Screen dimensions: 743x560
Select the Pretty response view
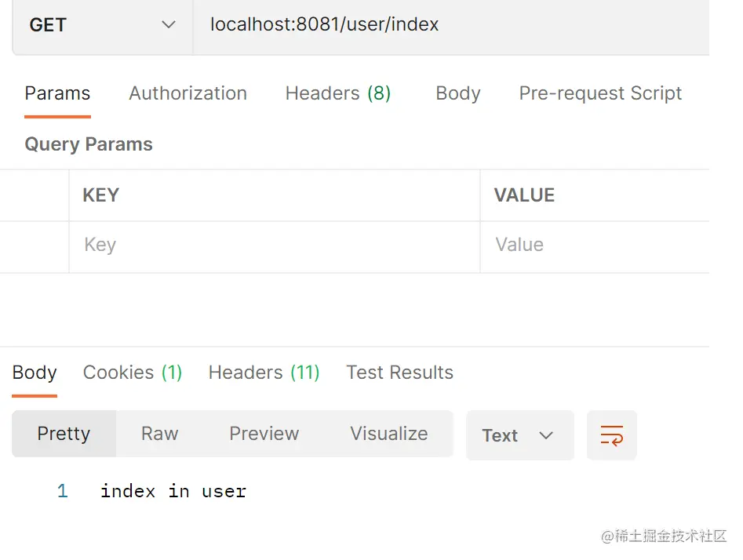tap(64, 434)
